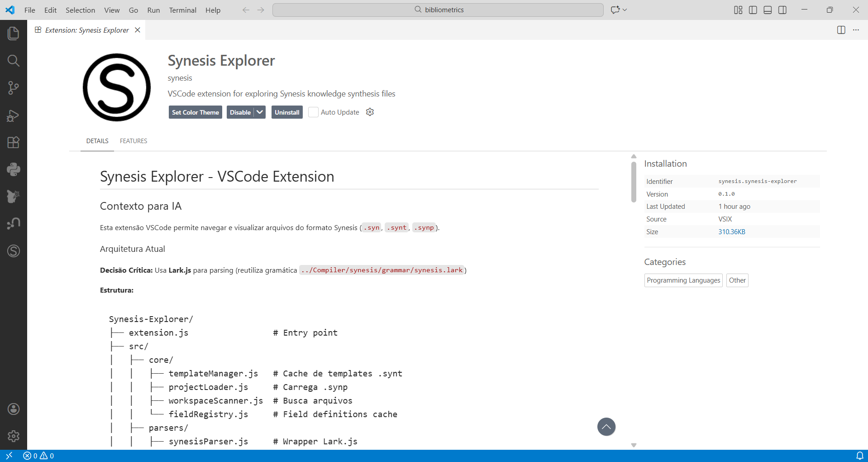This screenshot has width=868, height=462.
Task: Switch to the FEATURES tab
Action: (x=134, y=141)
